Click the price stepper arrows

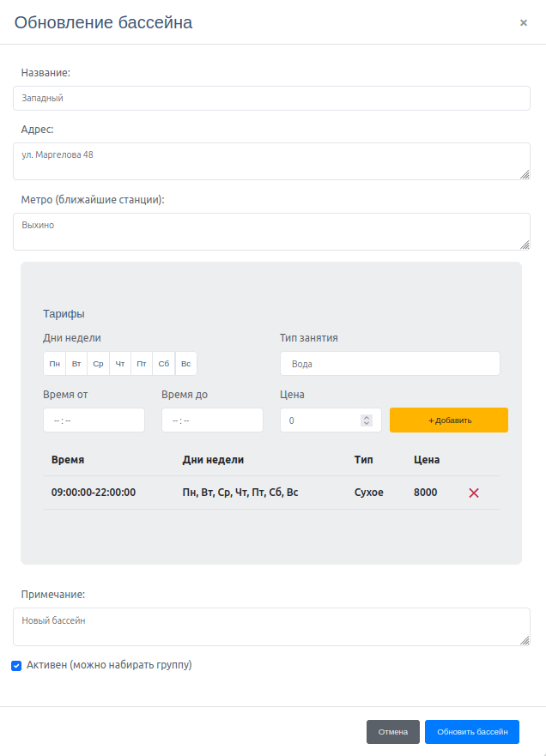click(x=367, y=420)
